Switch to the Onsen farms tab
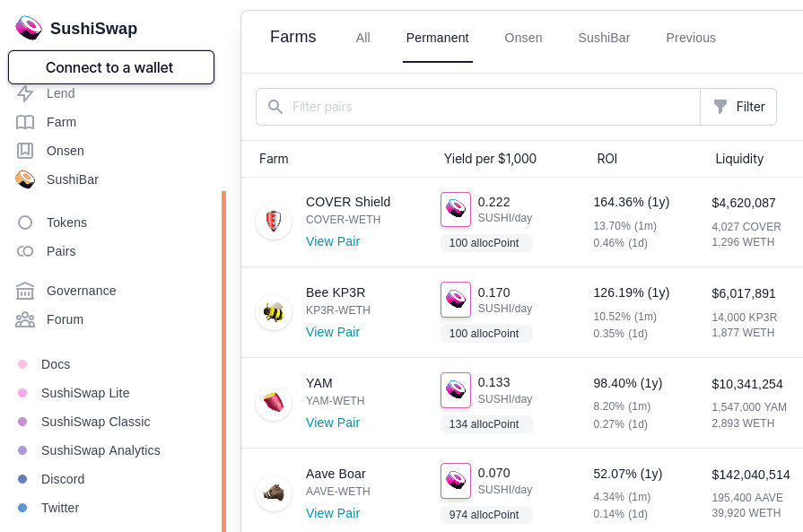The width and height of the screenshot is (803, 532). (523, 38)
